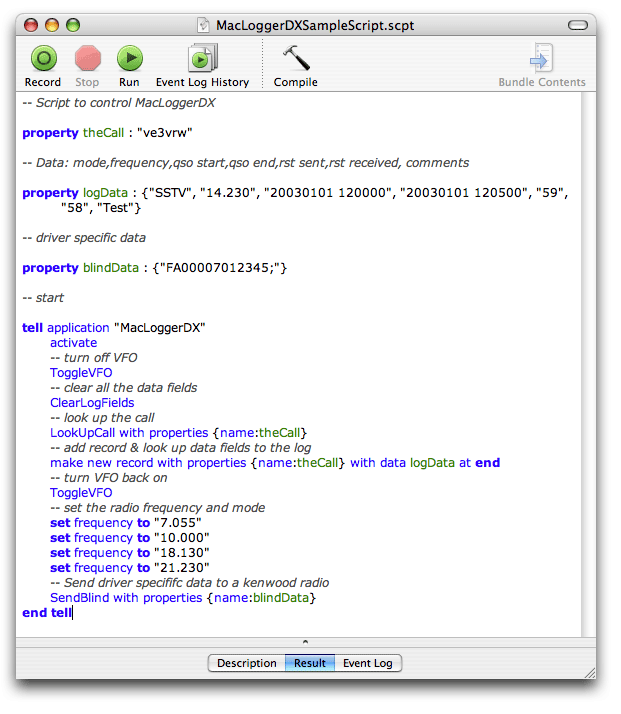Screen dimensions: 621x714
Task: Show Bundle Contents from the toolbar
Action: (x=542, y=59)
